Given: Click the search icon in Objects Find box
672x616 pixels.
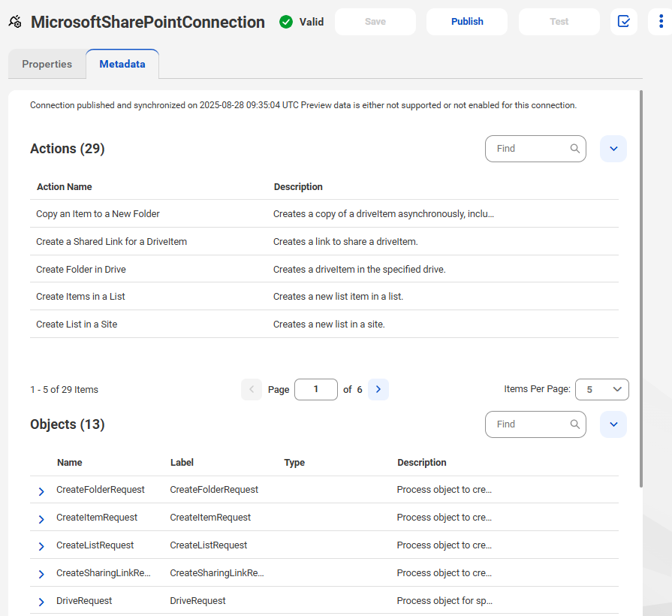Looking at the screenshot, I should [x=574, y=424].
